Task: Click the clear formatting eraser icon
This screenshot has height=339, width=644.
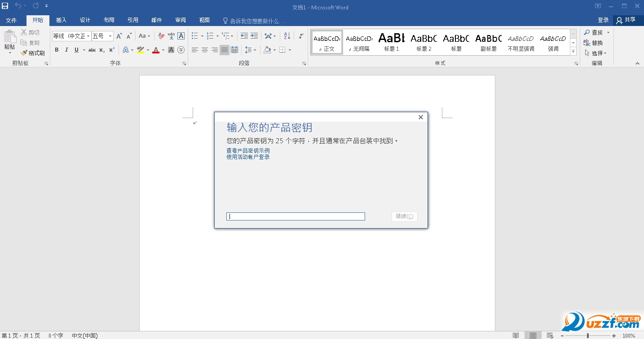Action: tap(161, 36)
